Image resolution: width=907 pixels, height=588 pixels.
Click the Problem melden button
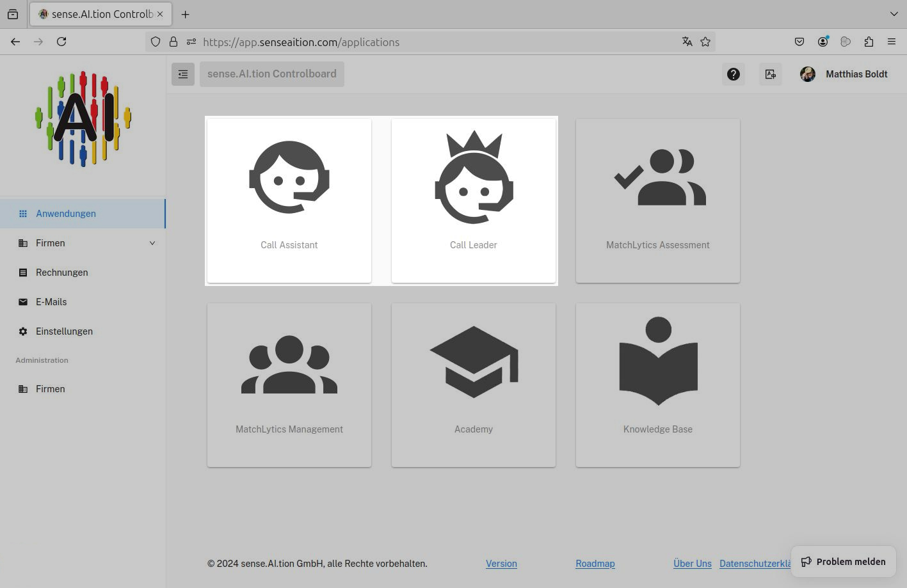click(843, 562)
